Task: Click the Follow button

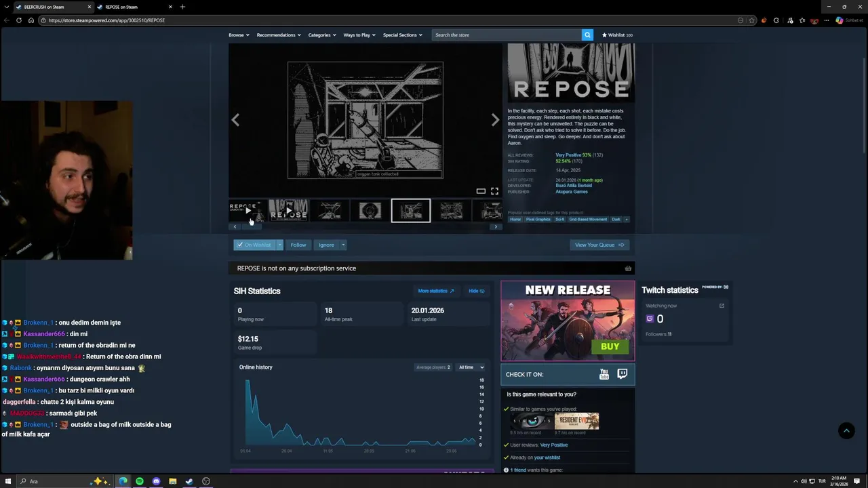Action: point(298,245)
